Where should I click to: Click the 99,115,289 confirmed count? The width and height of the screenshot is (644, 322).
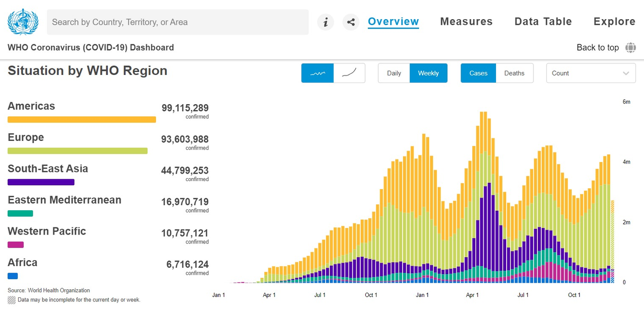coord(185,108)
